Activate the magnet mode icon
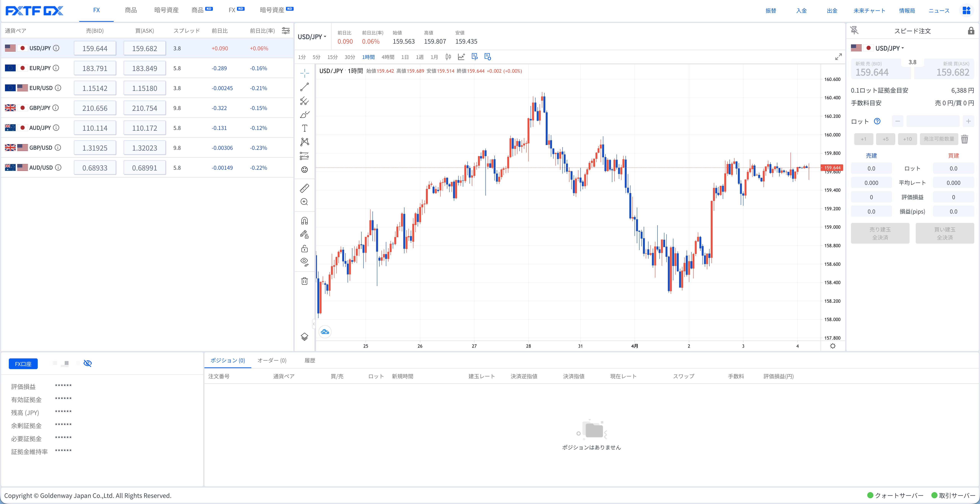The image size is (980, 504). (x=304, y=221)
